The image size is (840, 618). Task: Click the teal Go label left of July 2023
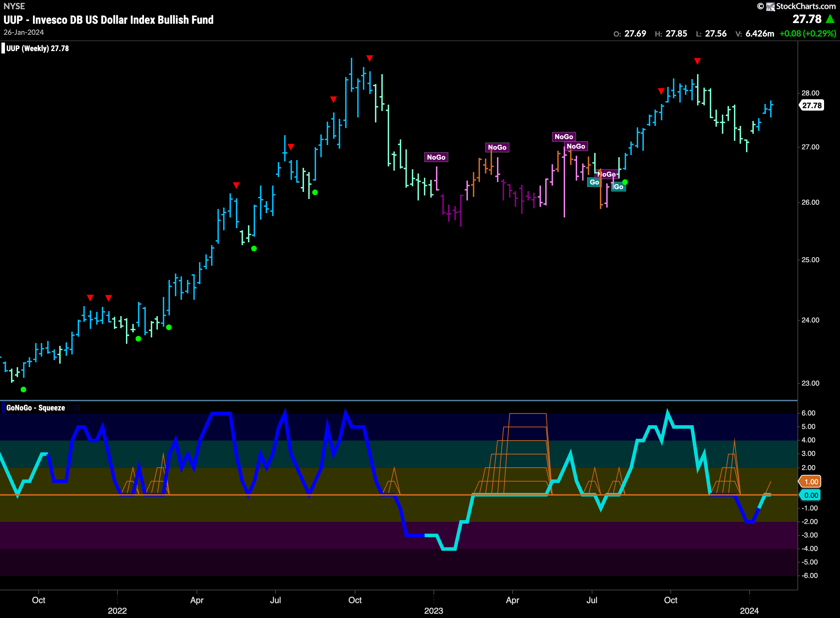tap(594, 182)
